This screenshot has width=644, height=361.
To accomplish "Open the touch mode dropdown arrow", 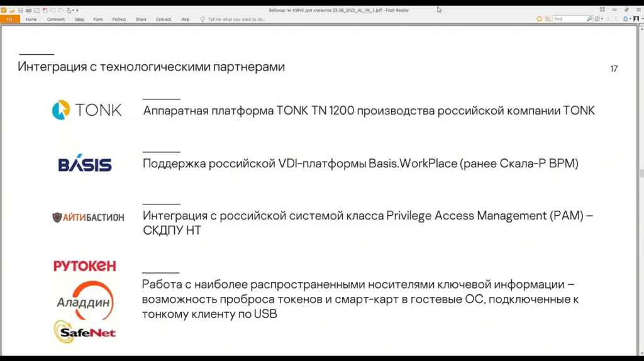I will (73, 10).
